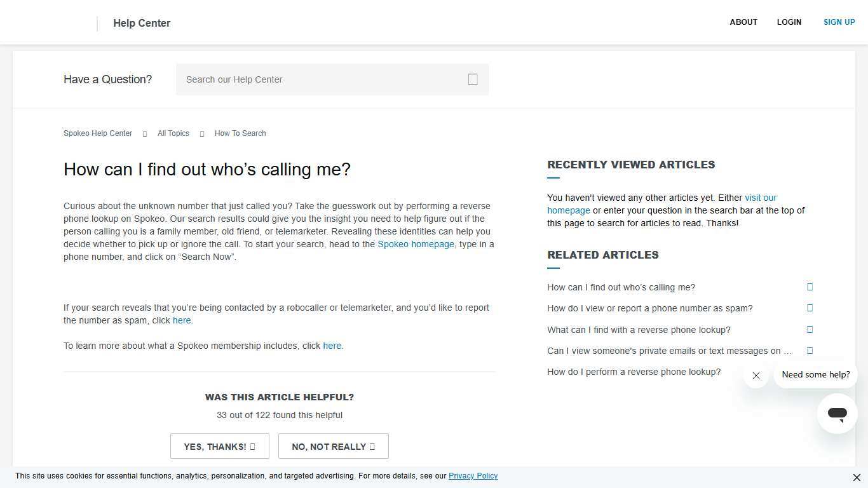This screenshot has height=488, width=868.
Task: Click the follow icon beside the private emails article
Action: [x=810, y=350]
